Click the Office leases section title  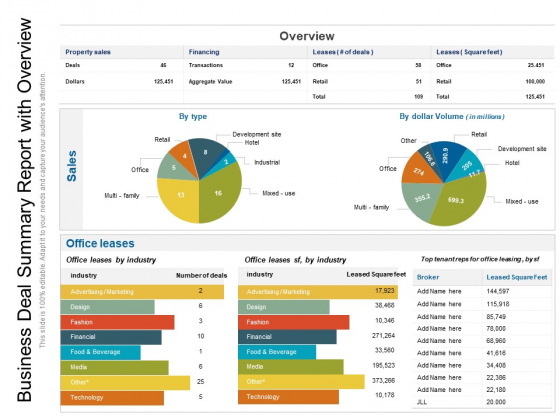tap(100, 244)
